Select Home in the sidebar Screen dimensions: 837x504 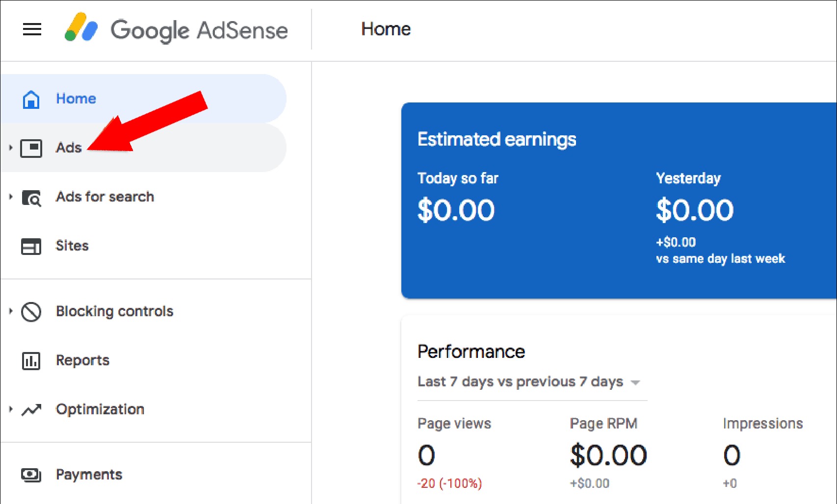pyautogui.click(x=143, y=99)
